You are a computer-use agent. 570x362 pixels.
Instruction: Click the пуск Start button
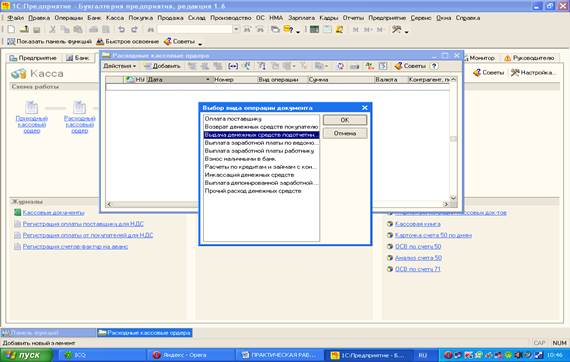(x=27, y=355)
